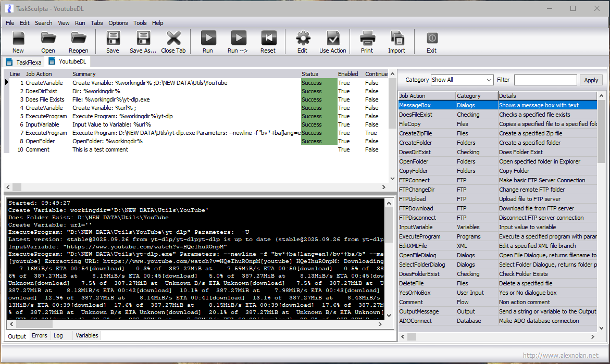
Task: Click the Close Tab X icon
Action: [173, 39]
